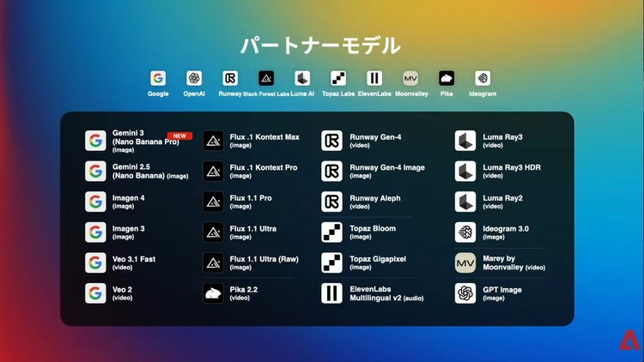Select the Black Forest Labs icon
Viewport: 644px width, 362px height.
266,78
